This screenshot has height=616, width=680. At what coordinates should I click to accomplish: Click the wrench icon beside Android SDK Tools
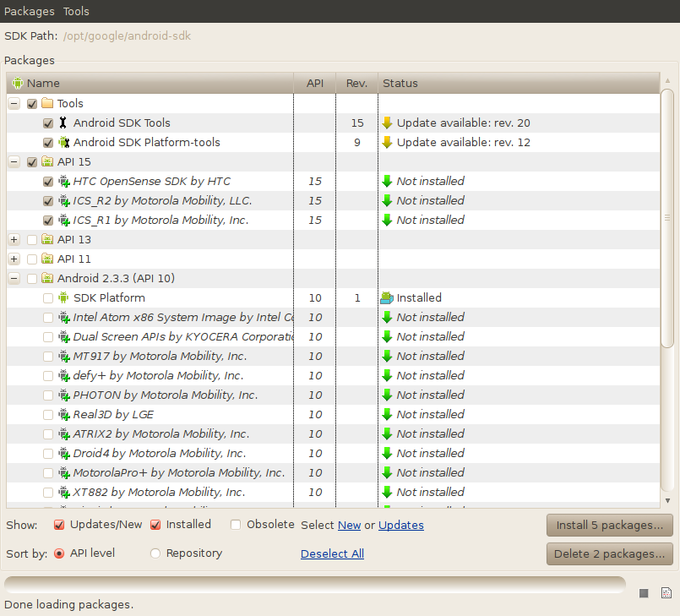pos(63,123)
